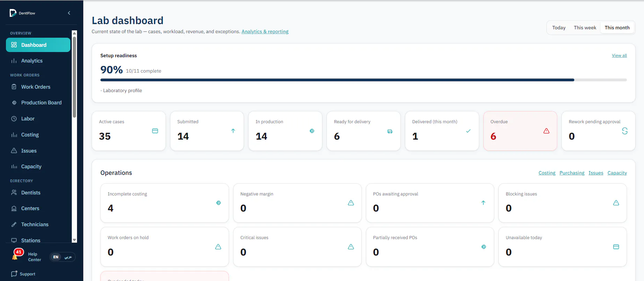Image resolution: width=644 pixels, height=281 pixels.
Task: Open the Help Center
Action: pos(34,257)
